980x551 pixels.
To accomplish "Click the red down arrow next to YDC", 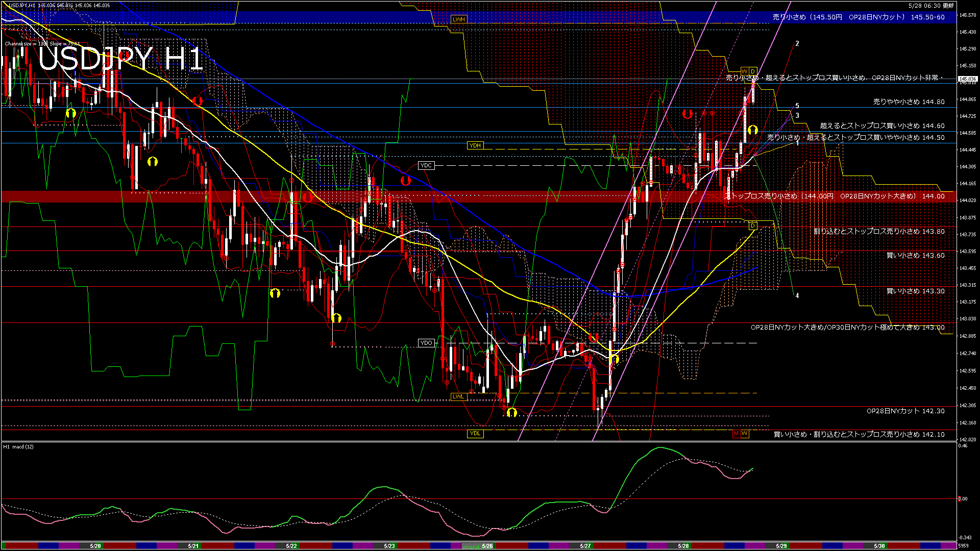I will 406,180.
